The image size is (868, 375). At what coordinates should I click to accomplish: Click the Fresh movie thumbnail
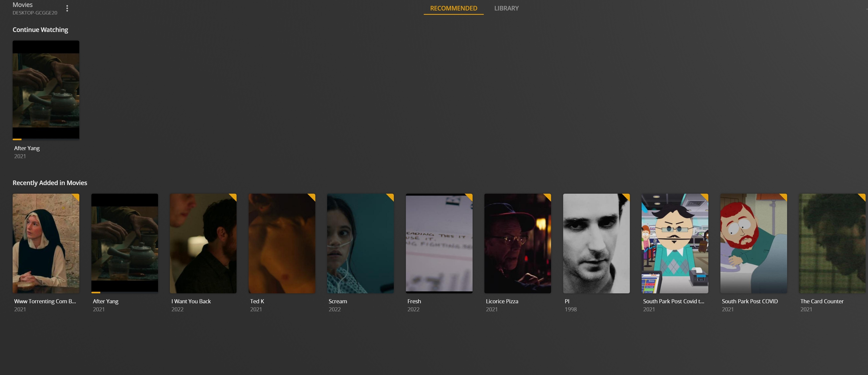point(439,243)
